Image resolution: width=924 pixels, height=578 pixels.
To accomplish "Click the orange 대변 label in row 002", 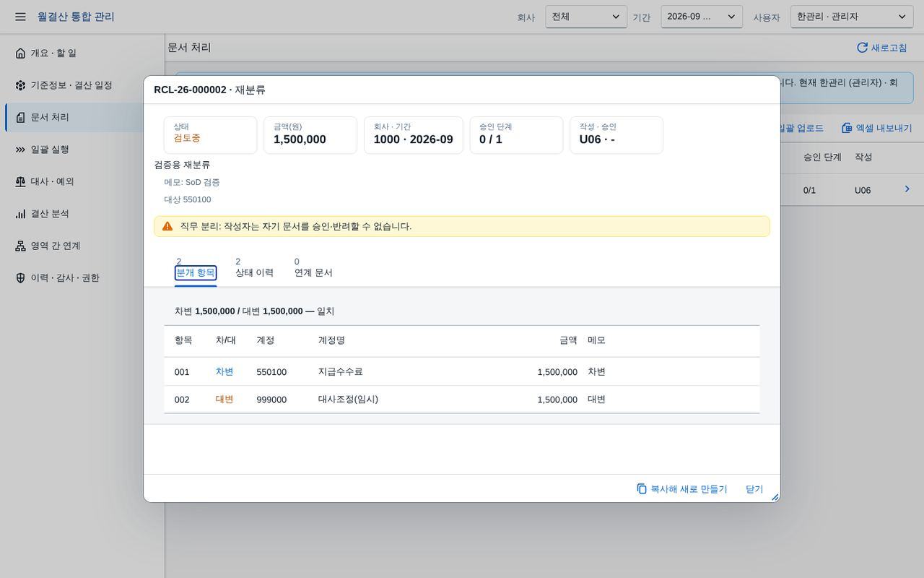I will 225,400.
